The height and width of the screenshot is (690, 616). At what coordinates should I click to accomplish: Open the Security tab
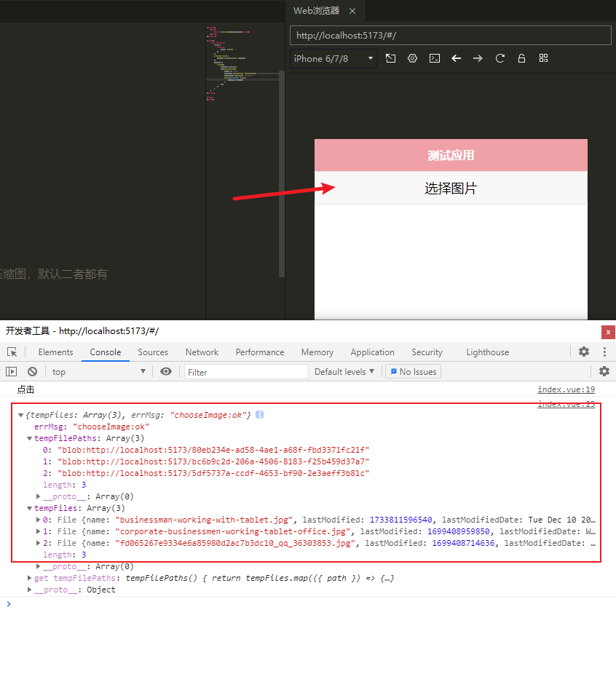point(427,352)
